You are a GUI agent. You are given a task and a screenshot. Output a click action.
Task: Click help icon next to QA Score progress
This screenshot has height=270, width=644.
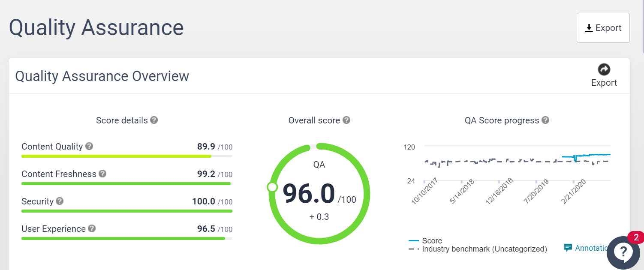click(x=545, y=120)
